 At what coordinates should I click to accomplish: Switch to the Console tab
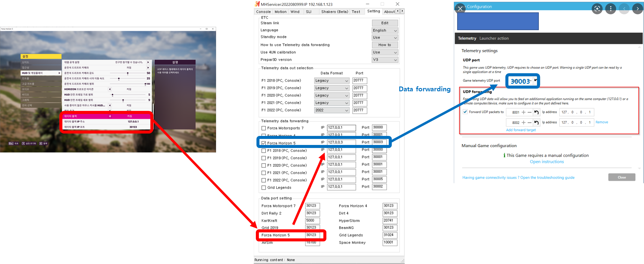pos(263,12)
